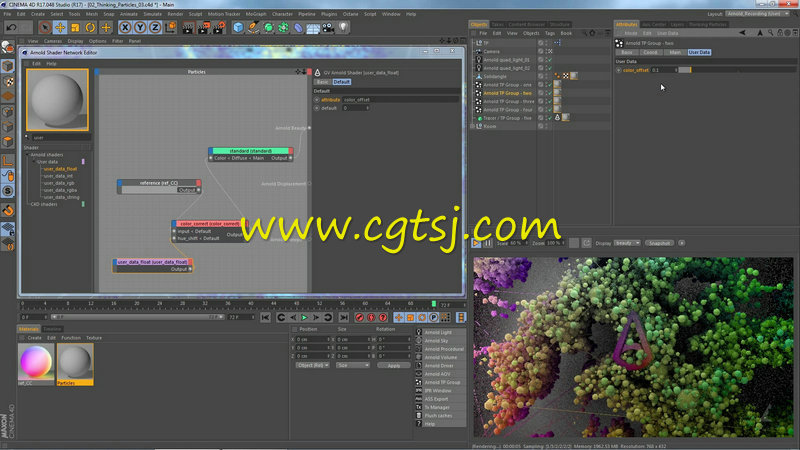Add a Cube primitive object

click(238, 27)
